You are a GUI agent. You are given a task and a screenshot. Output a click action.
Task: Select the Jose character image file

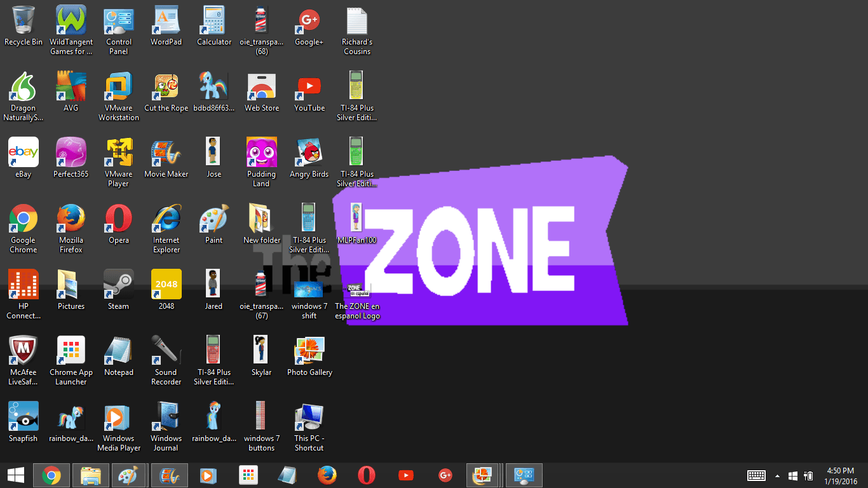point(214,158)
